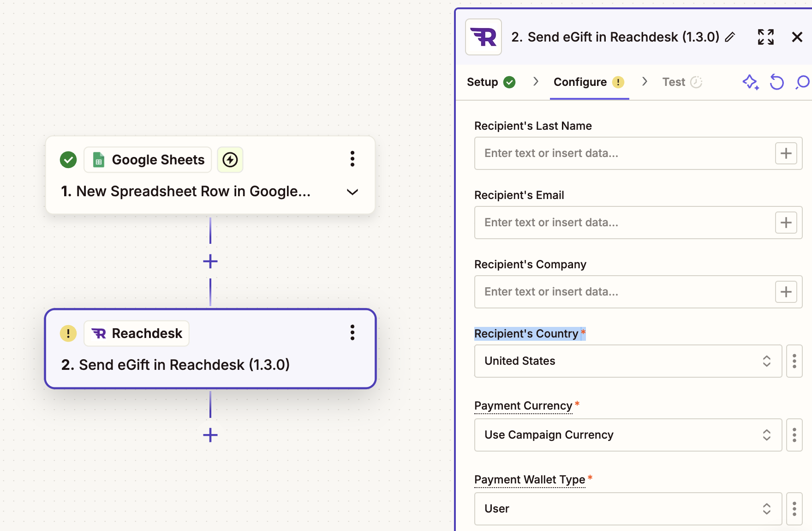Viewport: 812px width, 531px height.
Task: Add a step after Reachdesk
Action: (x=210, y=435)
